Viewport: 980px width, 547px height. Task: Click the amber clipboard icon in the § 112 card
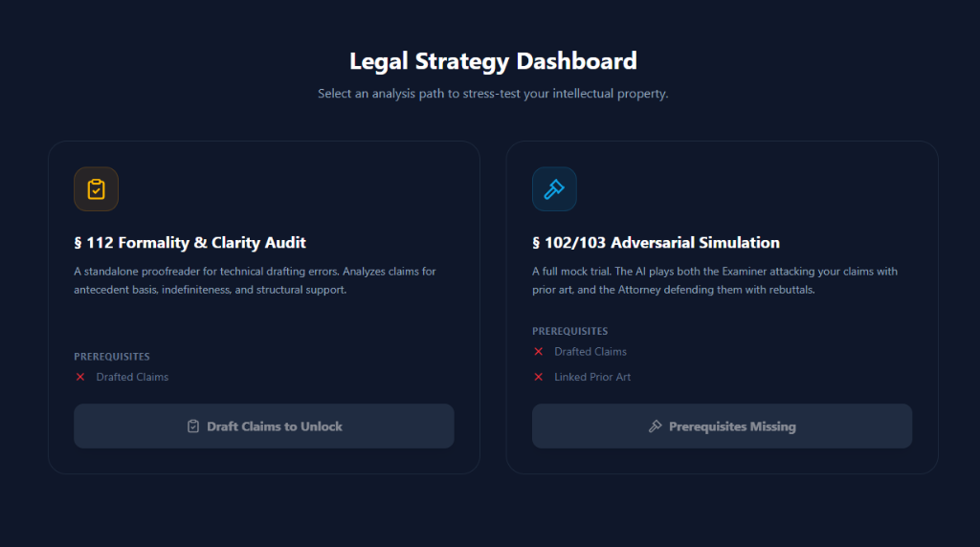(x=96, y=189)
